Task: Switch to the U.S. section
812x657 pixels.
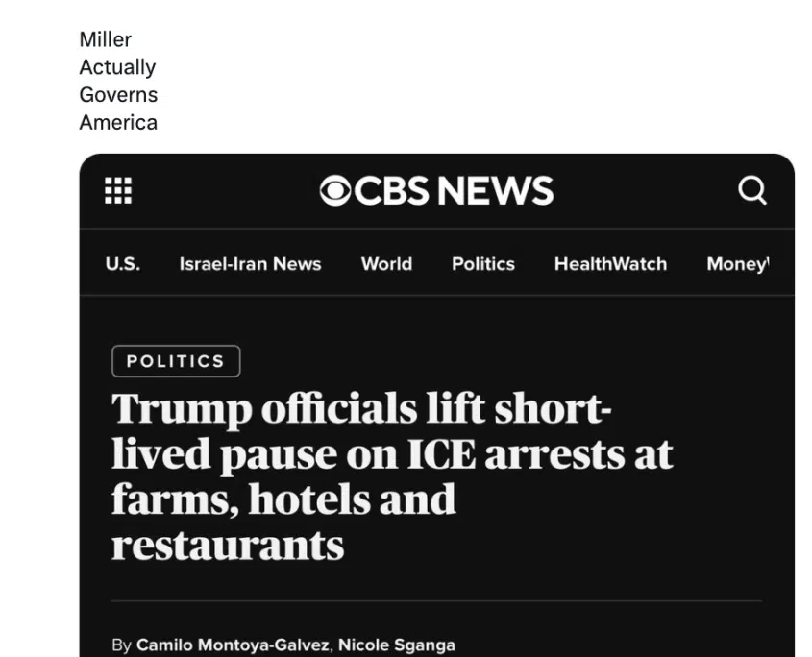Action: [x=122, y=264]
